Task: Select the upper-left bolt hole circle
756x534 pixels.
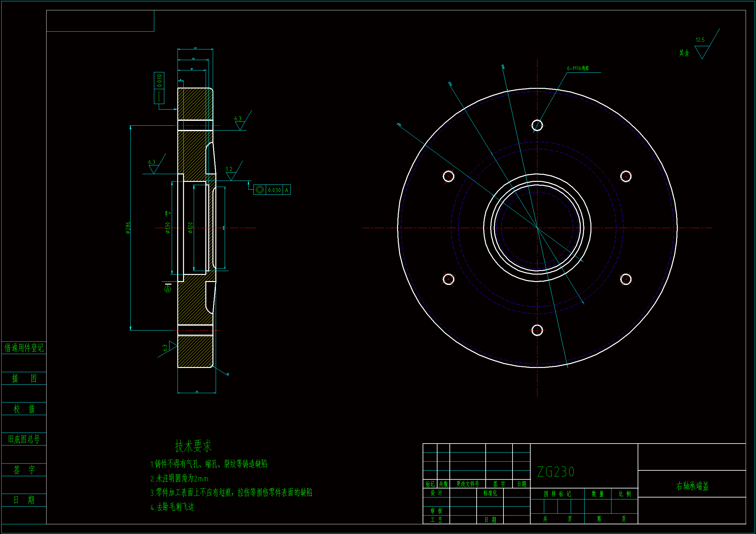Action: (448, 176)
